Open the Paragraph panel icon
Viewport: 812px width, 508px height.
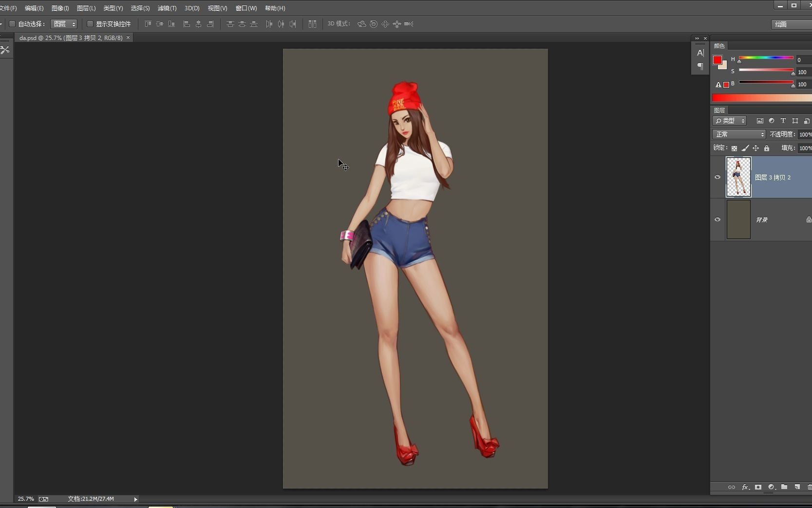tap(700, 66)
